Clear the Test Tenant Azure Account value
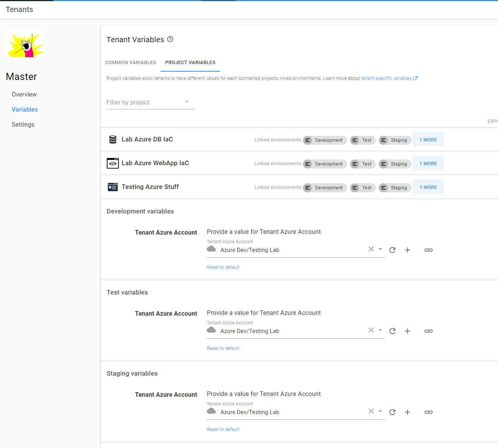 (x=371, y=330)
